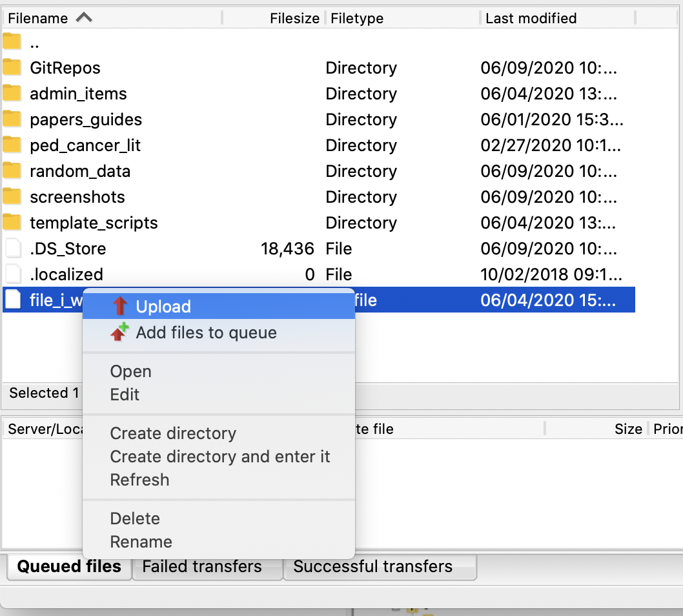Select the papers_guides directory entry
Viewport: 683px width, 616px height.
86,119
